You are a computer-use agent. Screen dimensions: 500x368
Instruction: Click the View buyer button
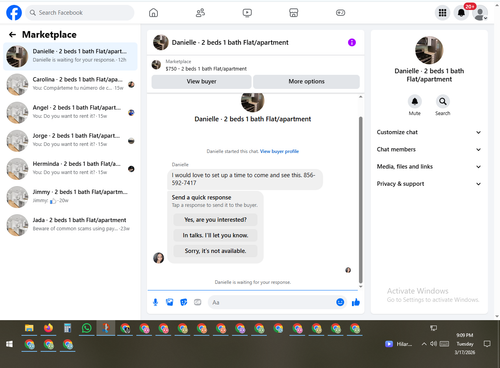coord(201,82)
